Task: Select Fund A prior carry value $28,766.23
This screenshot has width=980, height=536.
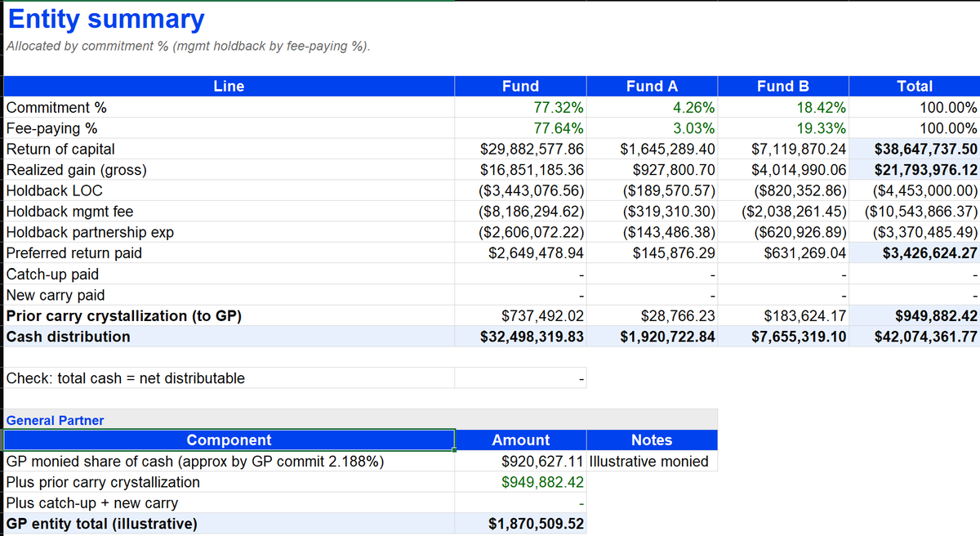Action: [652, 316]
